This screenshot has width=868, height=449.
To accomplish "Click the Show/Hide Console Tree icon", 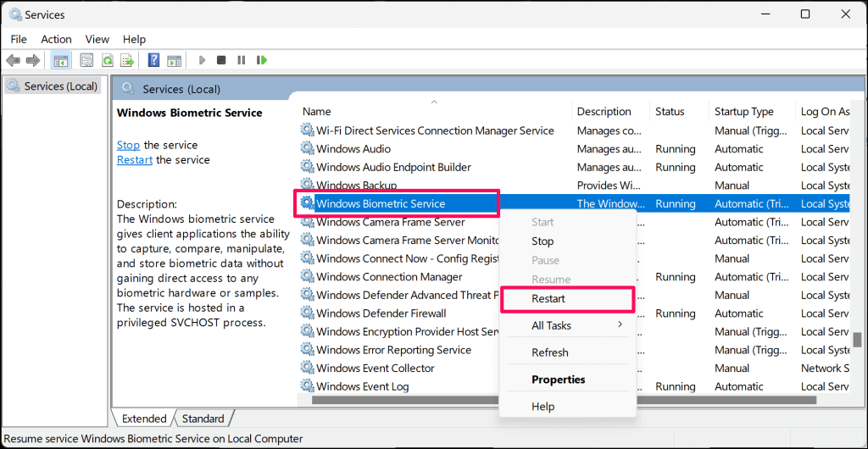I will (60, 60).
